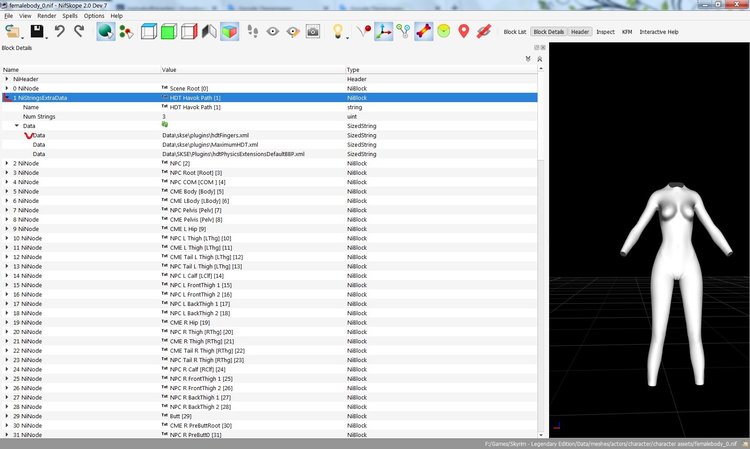Open the File menu
750x449 pixels.
(9, 16)
